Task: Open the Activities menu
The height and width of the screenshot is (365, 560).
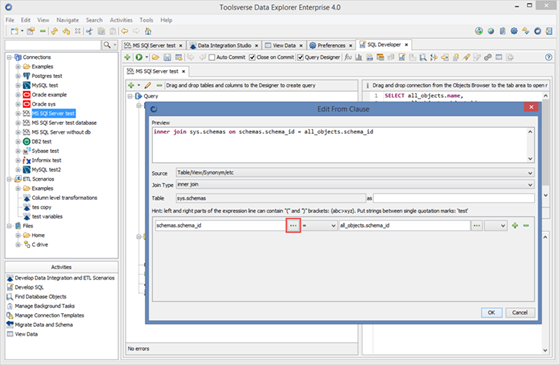Action: 121,20
